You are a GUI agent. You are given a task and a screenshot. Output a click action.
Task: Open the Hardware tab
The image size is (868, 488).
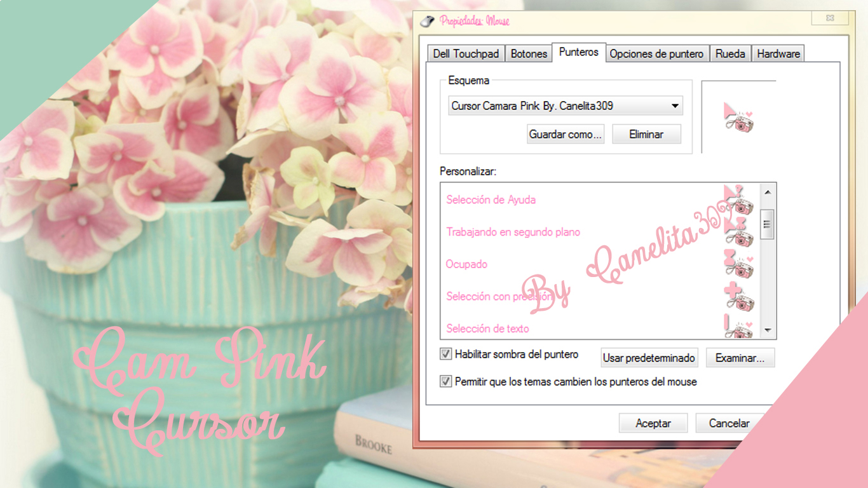778,54
